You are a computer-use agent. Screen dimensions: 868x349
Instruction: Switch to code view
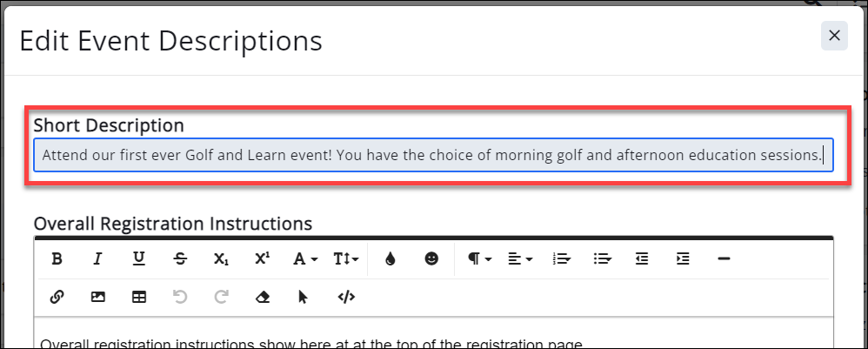pyautogui.click(x=346, y=297)
